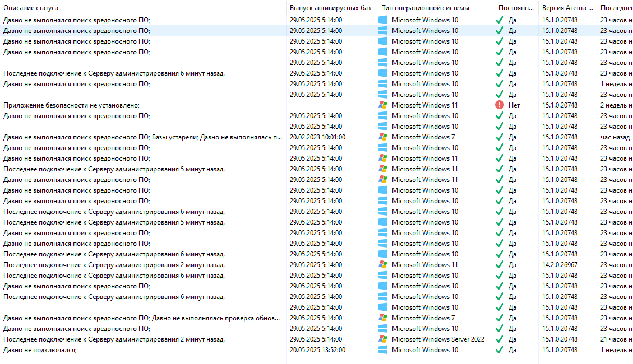Image resolution: width=633 pixels, height=364 pixels.
Task: Sort by the Тип операционной системы column header
Action: coord(426,8)
